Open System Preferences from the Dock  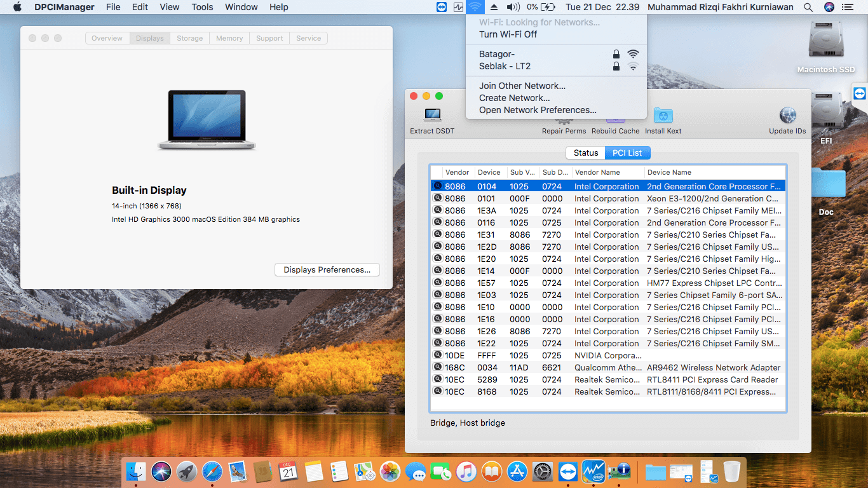point(542,471)
